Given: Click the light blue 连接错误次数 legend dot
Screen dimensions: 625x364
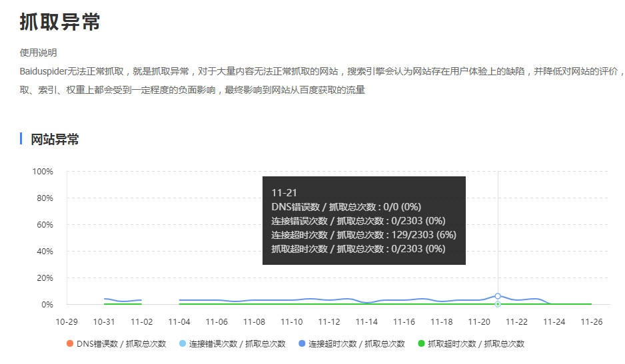Looking at the screenshot, I should coord(182,344).
